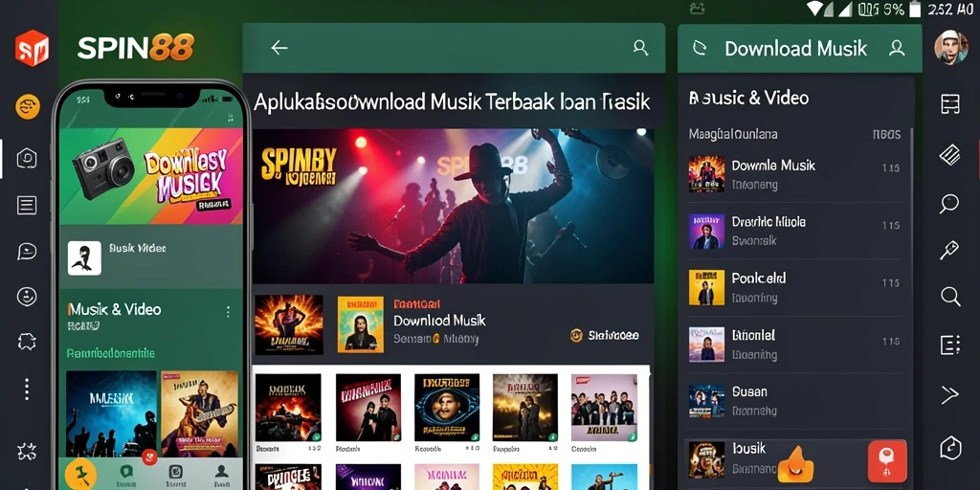980x490 pixels.
Task: Open the red cover with two people in grid
Action: pos(368,408)
